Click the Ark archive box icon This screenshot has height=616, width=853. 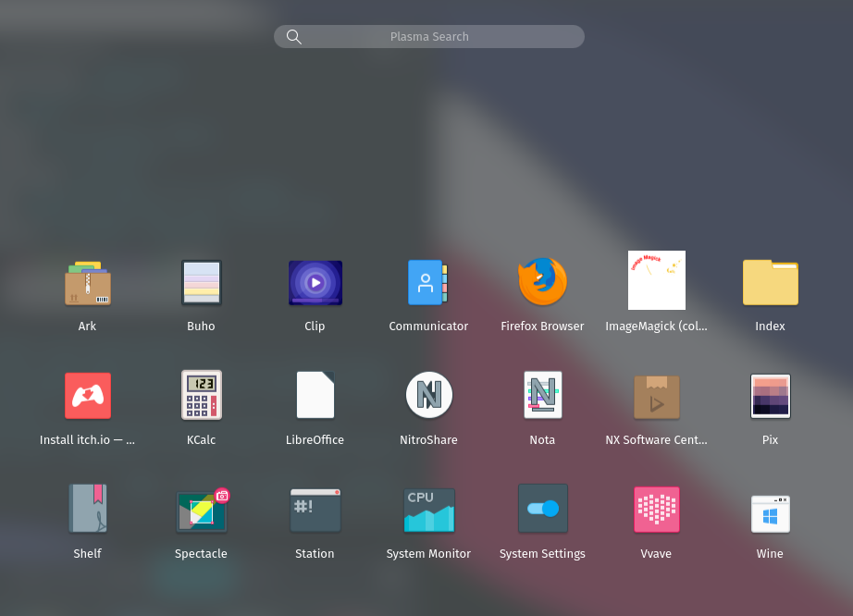pos(88,283)
